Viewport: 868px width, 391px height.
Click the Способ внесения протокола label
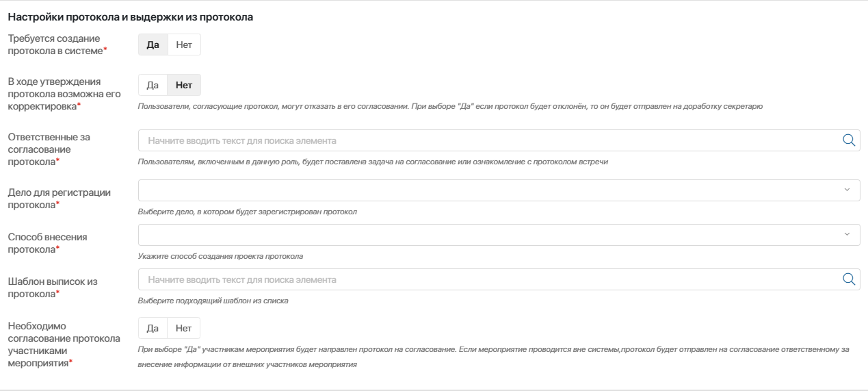(47, 243)
